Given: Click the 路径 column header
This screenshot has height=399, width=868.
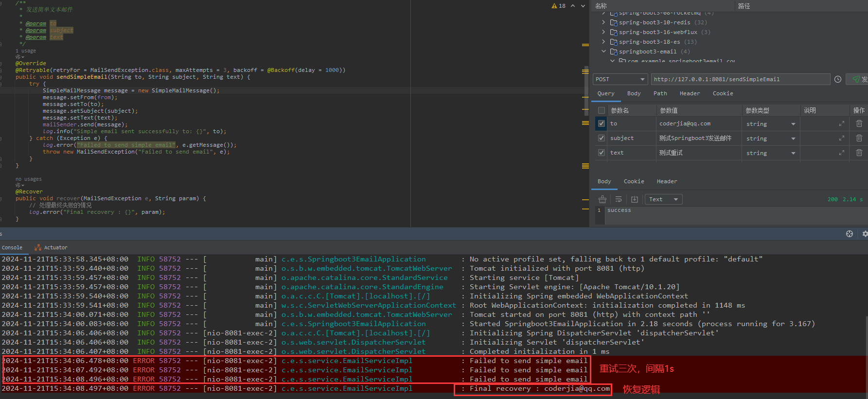Looking at the screenshot, I should click(744, 6).
